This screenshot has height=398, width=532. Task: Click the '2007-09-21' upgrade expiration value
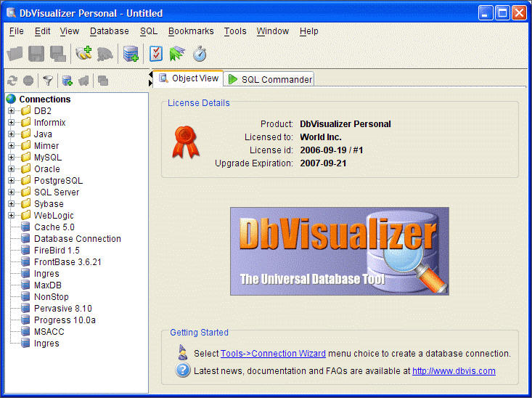point(323,163)
